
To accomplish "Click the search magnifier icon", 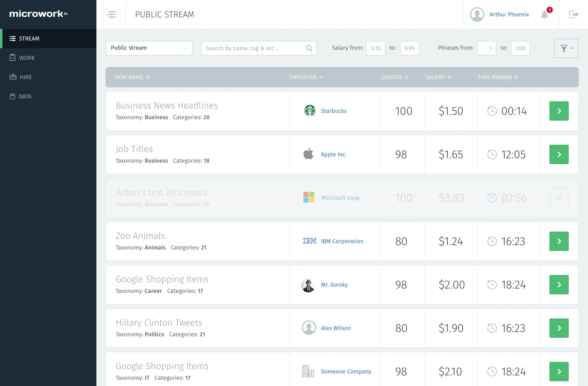I will pyautogui.click(x=309, y=48).
